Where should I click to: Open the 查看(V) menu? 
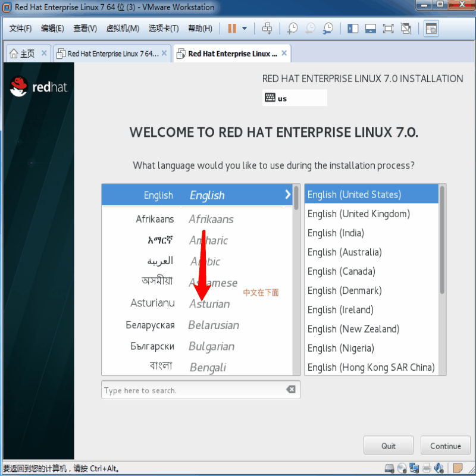tap(85, 29)
